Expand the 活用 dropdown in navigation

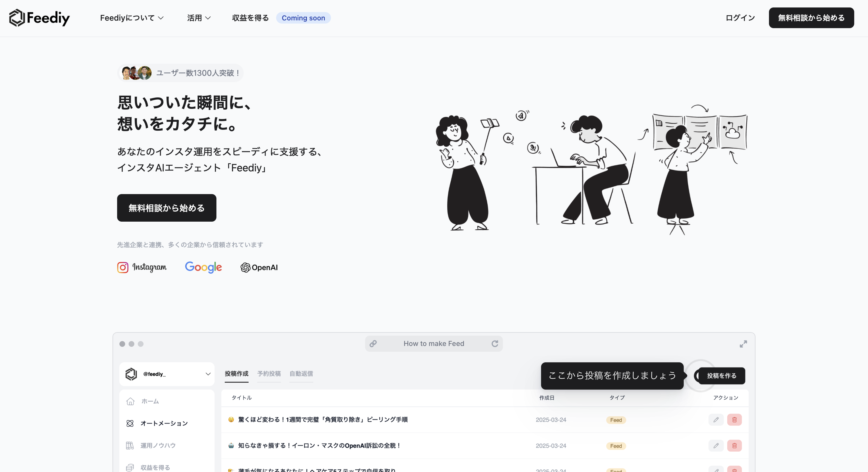199,18
